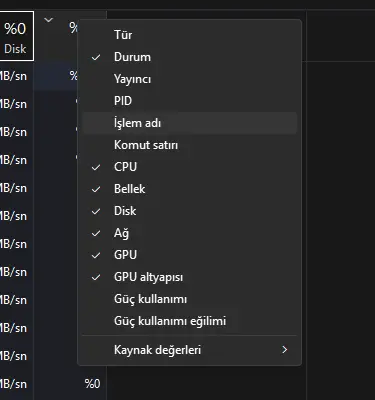Image resolution: width=375 pixels, height=400 pixels.
Task: Show the PID column
Action: pyautogui.click(x=189, y=101)
